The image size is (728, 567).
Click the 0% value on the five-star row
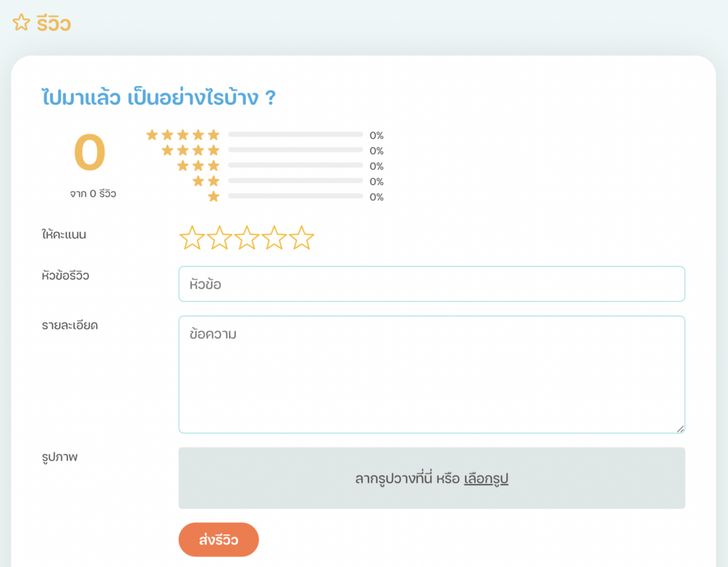(x=377, y=135)
